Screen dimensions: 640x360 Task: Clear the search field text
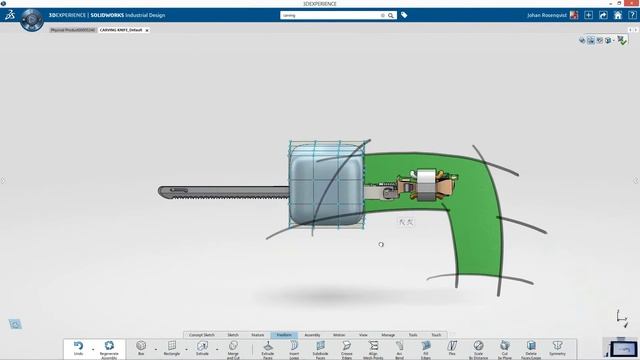point(382,16)
